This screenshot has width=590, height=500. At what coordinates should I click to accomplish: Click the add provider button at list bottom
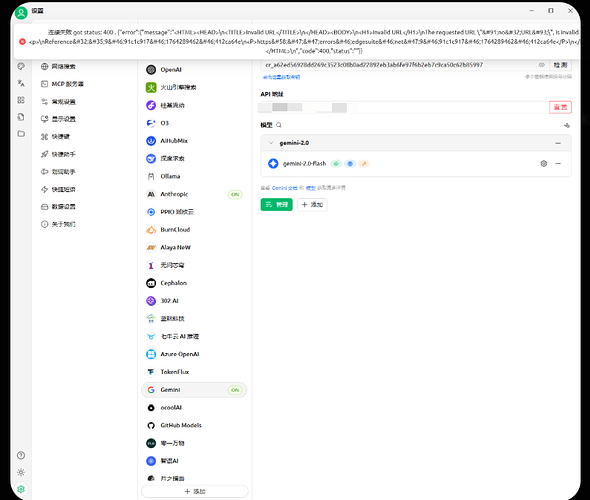click(x=195, y=491)
